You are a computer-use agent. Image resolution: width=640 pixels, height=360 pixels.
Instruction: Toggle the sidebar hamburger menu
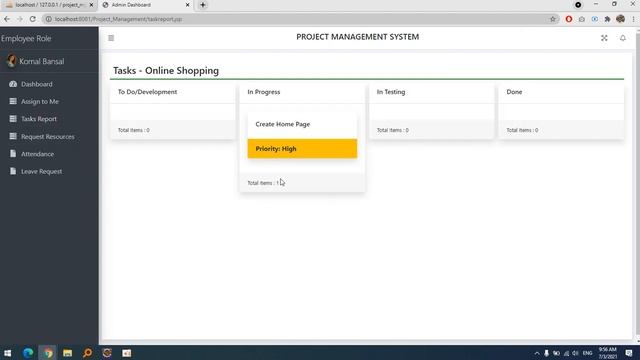[x=111, y=38]
